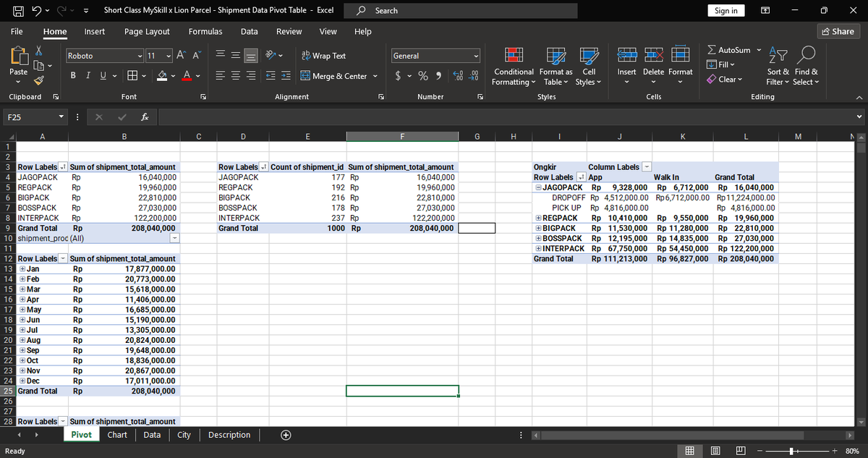Click the Decrease Indent icon

coord(270,76)
